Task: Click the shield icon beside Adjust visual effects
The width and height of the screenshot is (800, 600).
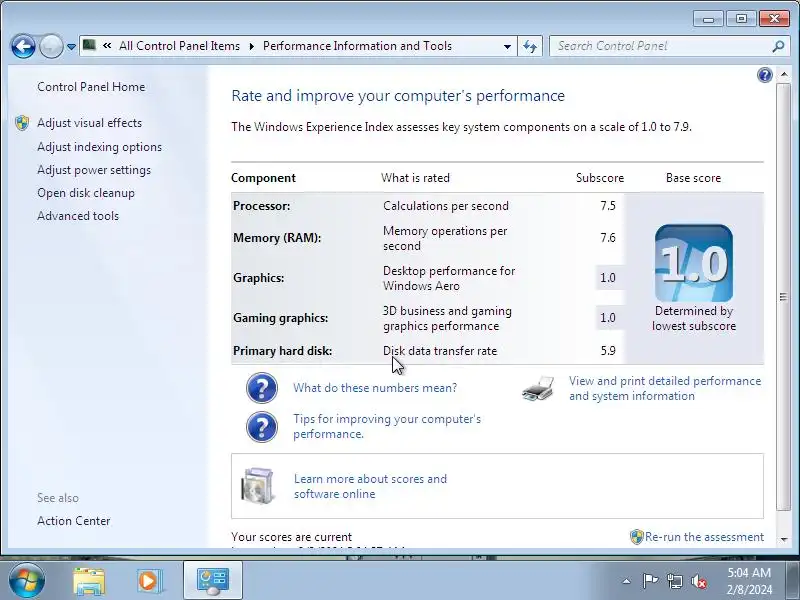Action: point(22,123)
